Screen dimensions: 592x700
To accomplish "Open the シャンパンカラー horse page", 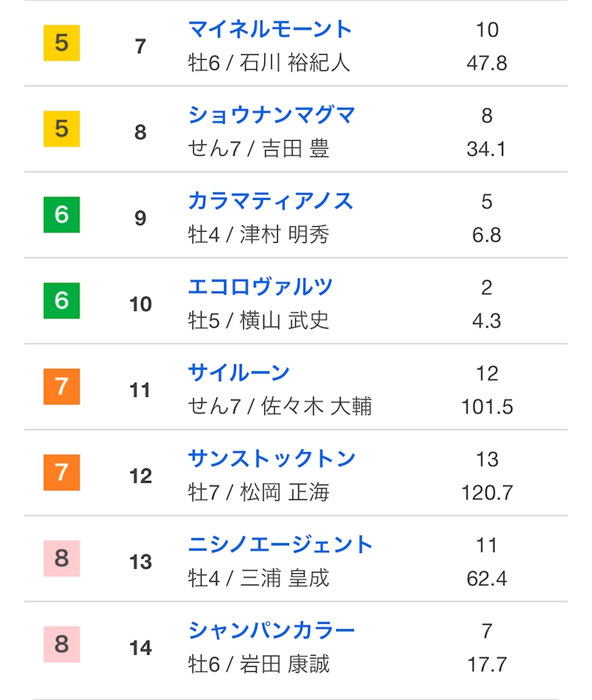I will coord(271,631).
